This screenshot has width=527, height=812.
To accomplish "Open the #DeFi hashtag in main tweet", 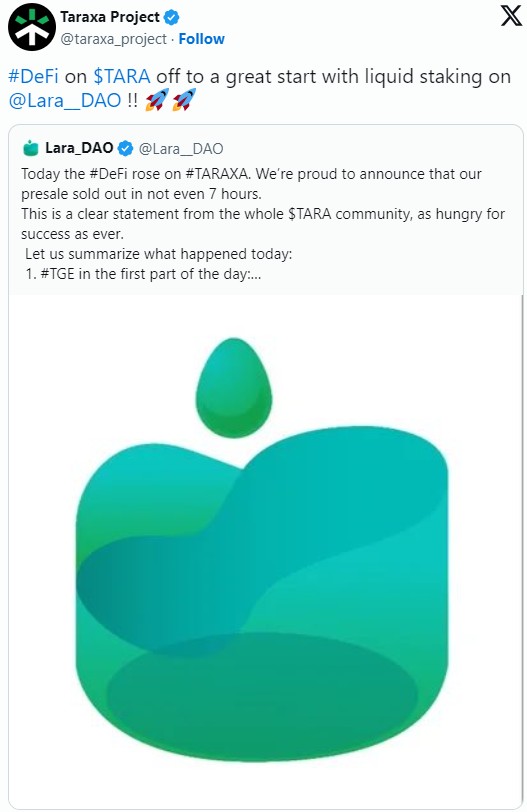I will coord(33,77).
